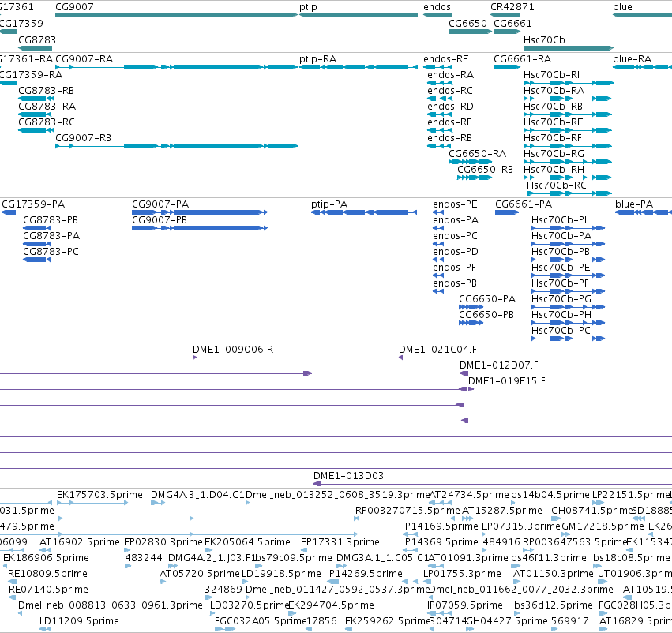This screenshot has width=672, height=633.
Task: Click the CG8783-PC protein label
Action: pos(51,252)
